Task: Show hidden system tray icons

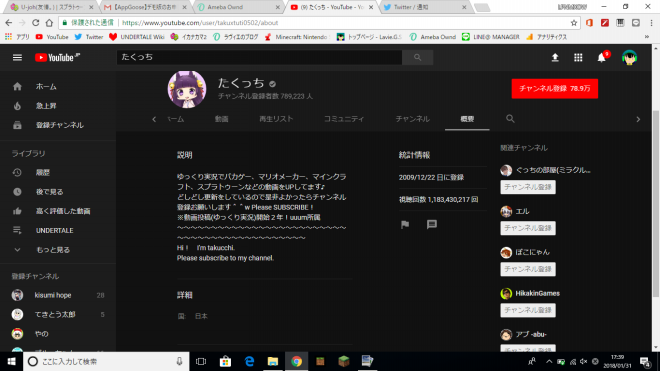Action: [549, 361]
